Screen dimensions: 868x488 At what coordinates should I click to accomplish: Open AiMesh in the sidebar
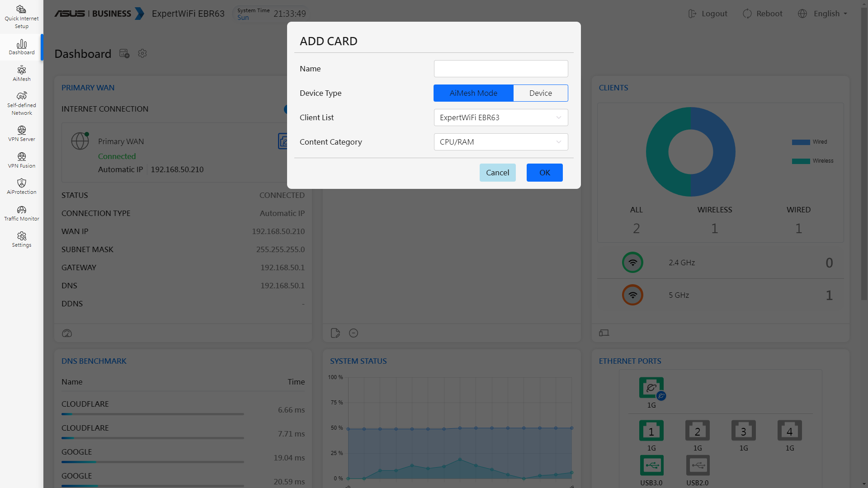point(22,74)
